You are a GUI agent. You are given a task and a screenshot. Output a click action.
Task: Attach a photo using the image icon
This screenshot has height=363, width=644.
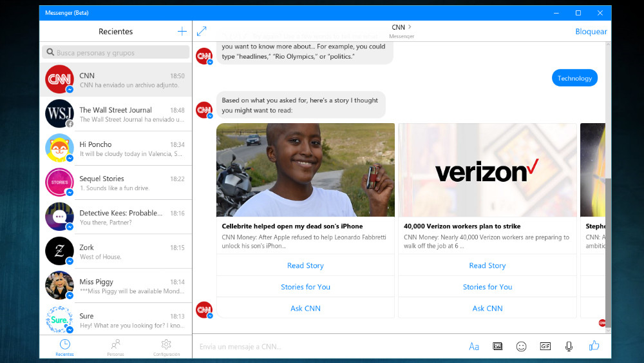[497, 346]
